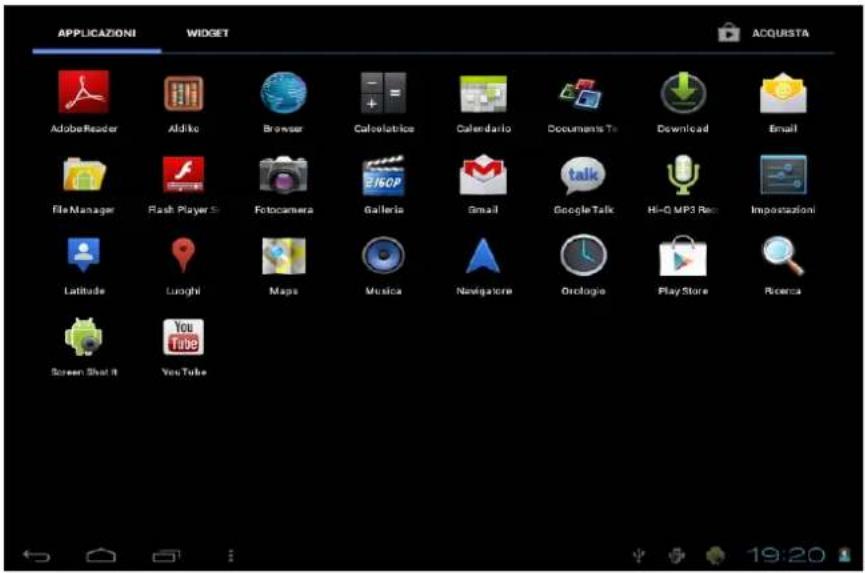Tap the battery status icon
Screen dimensions: 865x573
coord(845,554)
